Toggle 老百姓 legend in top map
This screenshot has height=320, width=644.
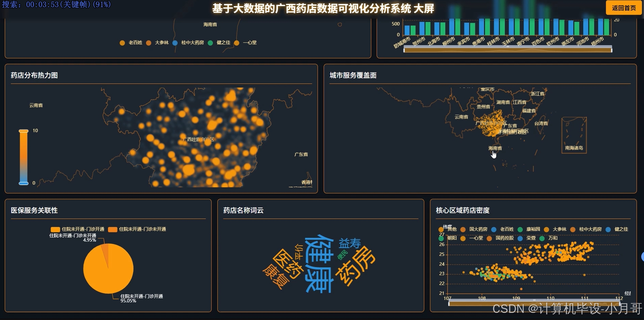pos(131,43)
